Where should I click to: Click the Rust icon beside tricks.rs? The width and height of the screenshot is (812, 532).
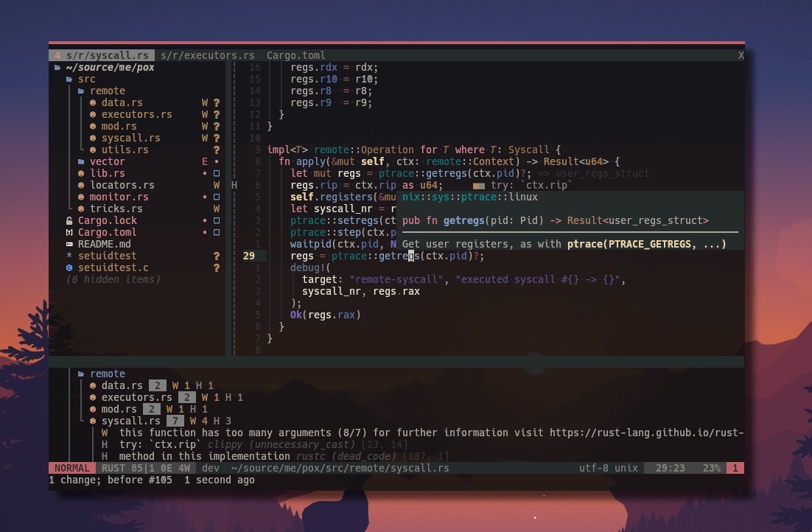click(81, 209)
